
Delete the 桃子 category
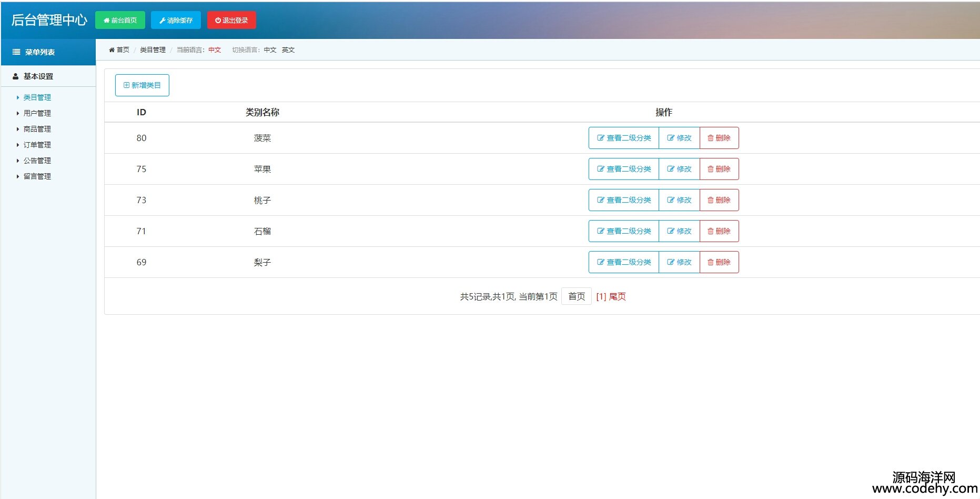coord(719,200)
